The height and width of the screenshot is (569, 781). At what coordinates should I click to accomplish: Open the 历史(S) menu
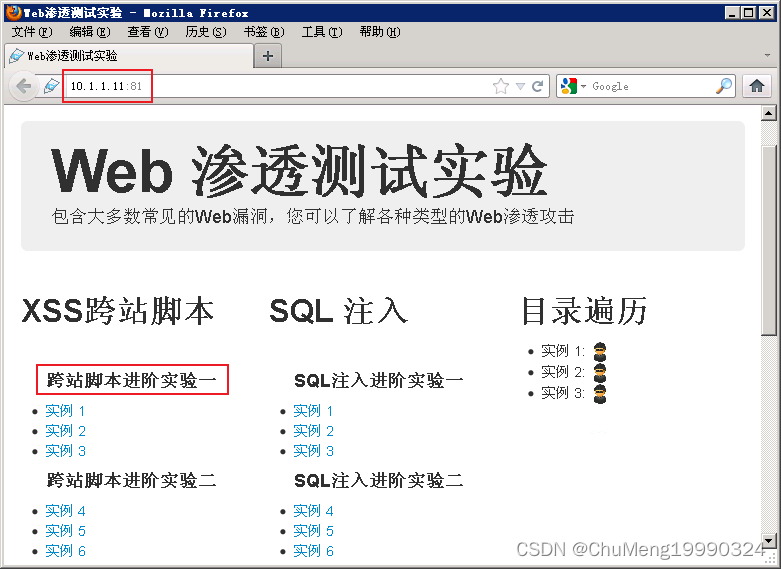(x=206, y=32)
